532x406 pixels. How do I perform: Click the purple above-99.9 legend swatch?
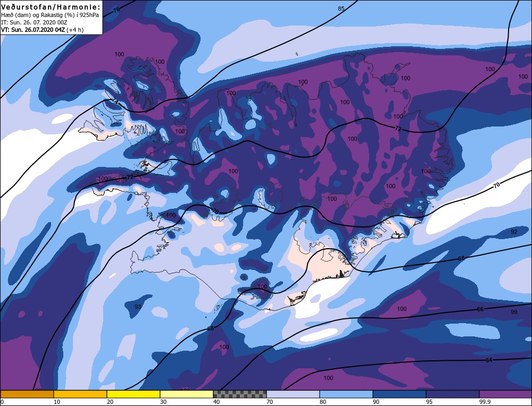pos(505,394)
